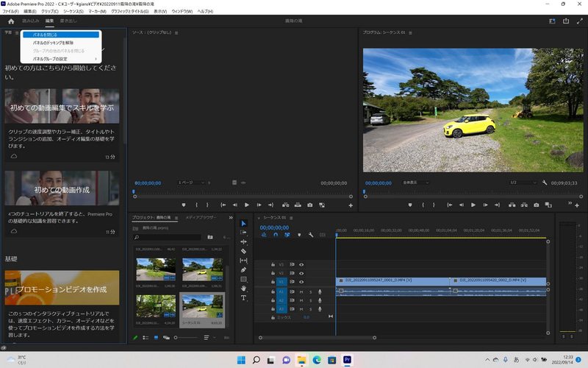This screenshot has height=368, width=588.
Task: Select the Type tool (T)
Action: click(x=244, y=298)
